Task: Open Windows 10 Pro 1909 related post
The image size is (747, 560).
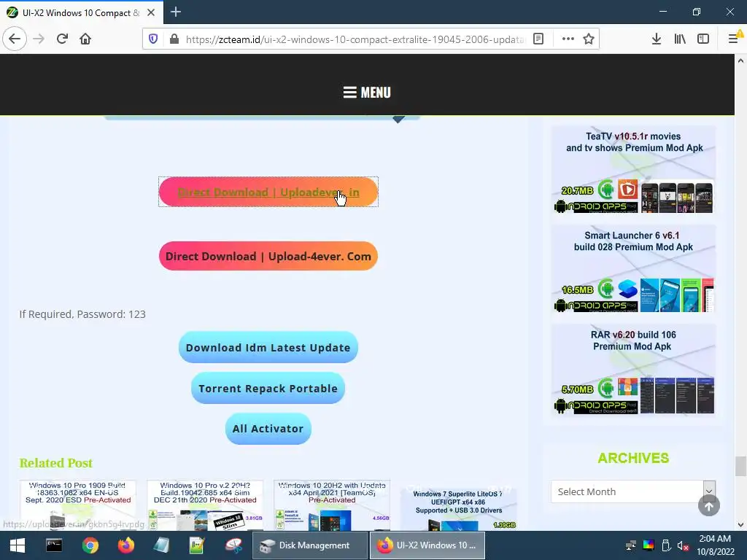Action: pos(77,505)
